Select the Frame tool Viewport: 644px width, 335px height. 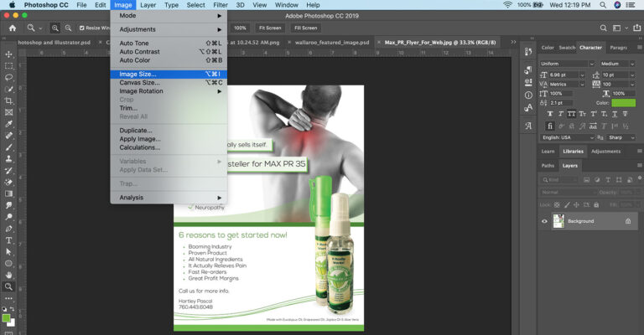click(8, 112)
